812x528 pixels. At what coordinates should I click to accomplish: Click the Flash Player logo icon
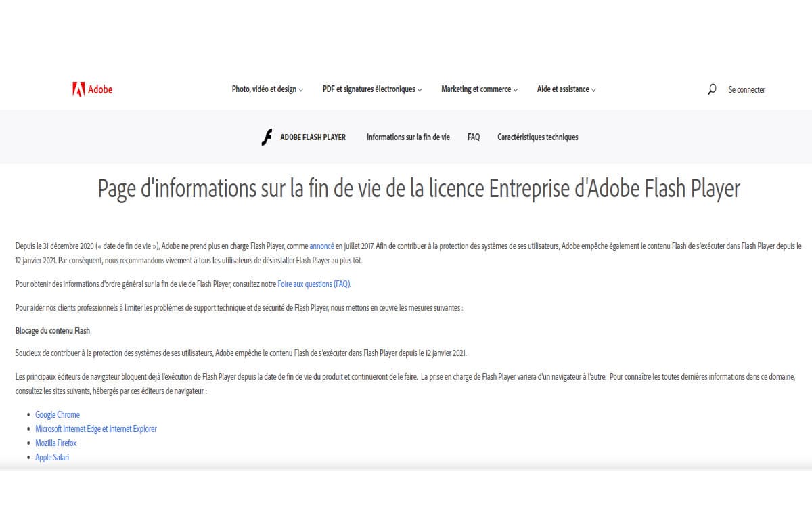(x=265, y=137)
